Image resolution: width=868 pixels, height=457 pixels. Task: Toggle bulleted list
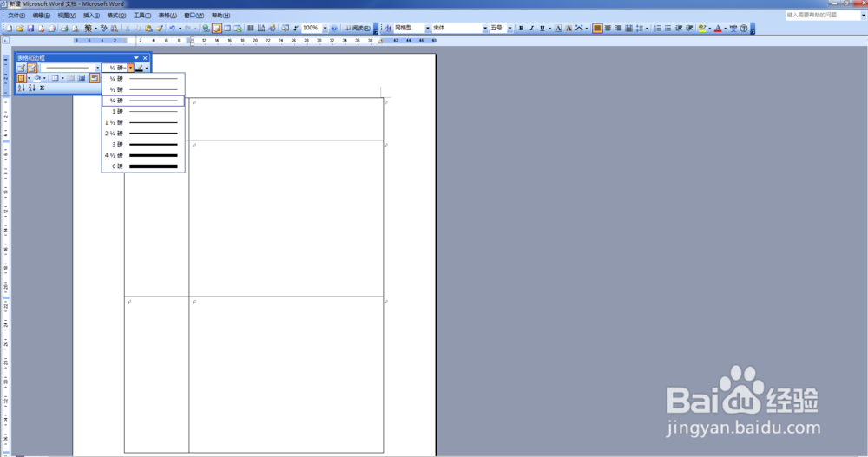(668, 28)
